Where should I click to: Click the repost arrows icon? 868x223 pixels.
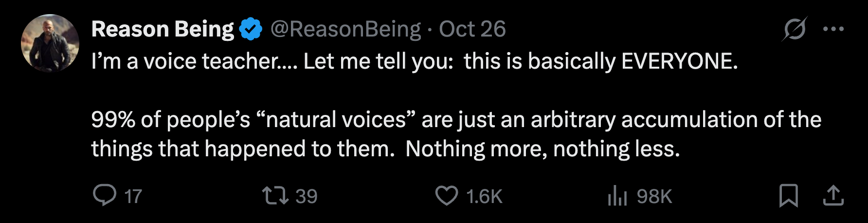pos(275,196)
